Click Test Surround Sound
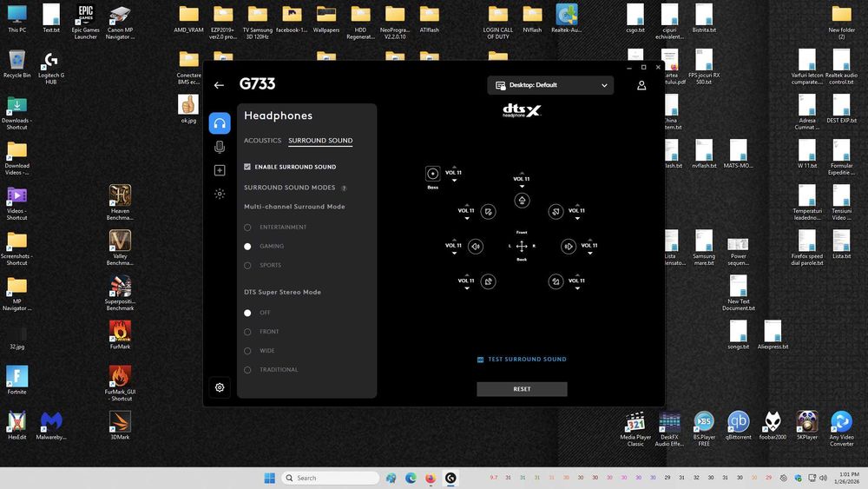Image resolution: width=868 pixels, height=489 pixels. 522,360
